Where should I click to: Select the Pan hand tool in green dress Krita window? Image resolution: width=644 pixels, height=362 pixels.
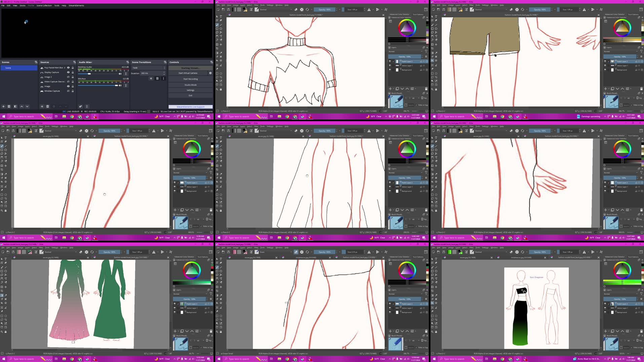5,332
